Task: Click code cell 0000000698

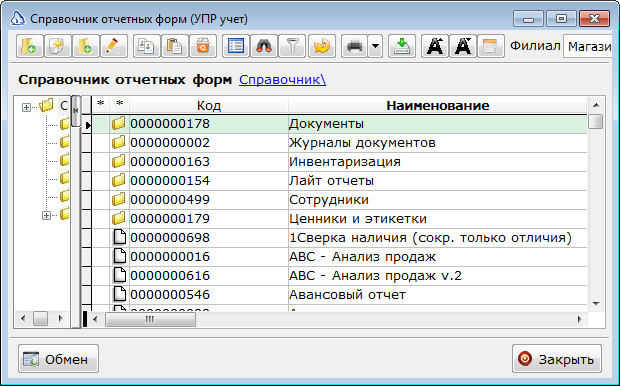Action: pos(209,238)
